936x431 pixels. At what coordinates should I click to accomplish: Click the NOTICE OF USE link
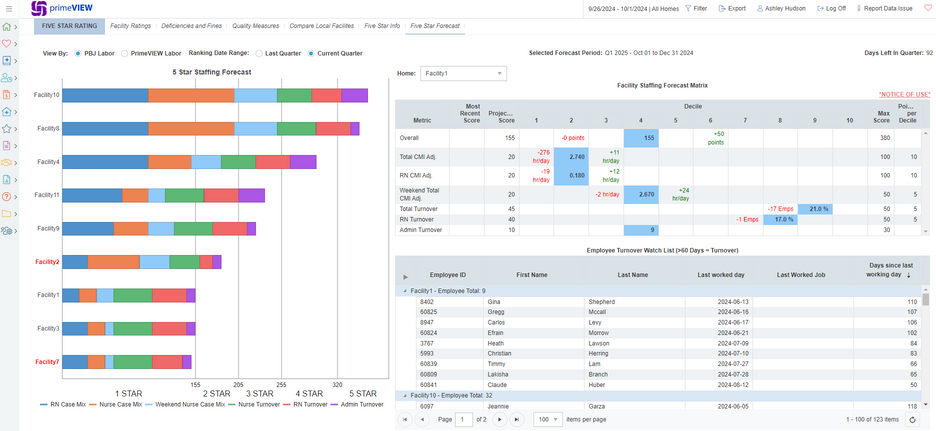coord(904,95)
